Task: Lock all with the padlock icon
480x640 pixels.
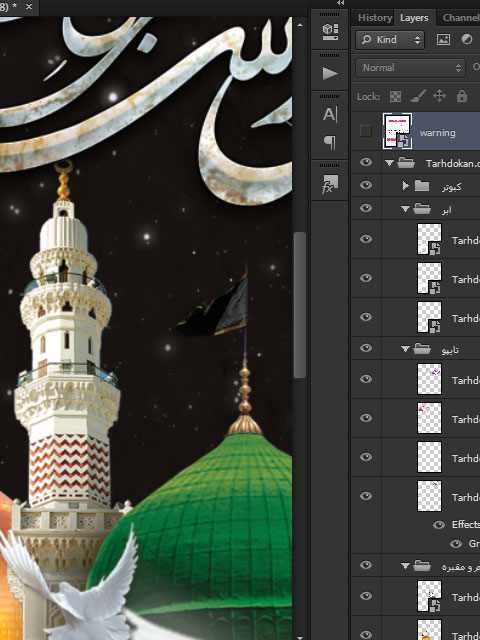Action: 462,96
